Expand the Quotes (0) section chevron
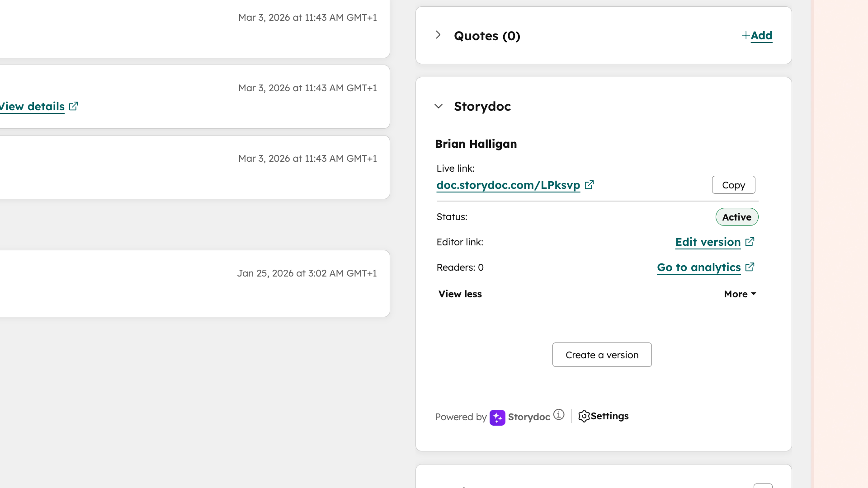 (x=438, y=35)
